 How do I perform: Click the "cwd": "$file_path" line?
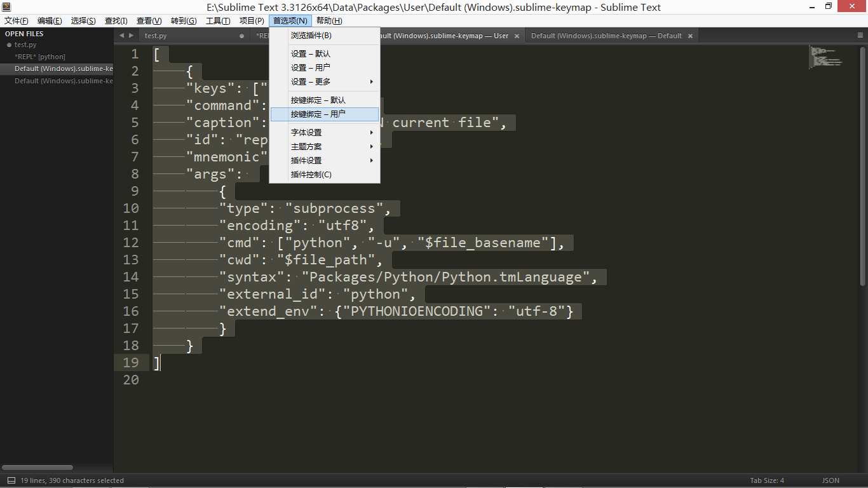click(x=301, y=260)
